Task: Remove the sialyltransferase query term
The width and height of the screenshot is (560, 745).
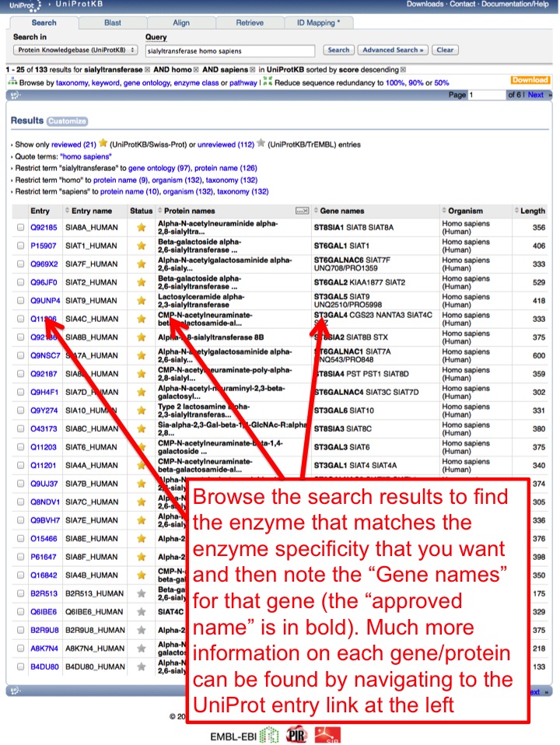Action: (147, 70)
